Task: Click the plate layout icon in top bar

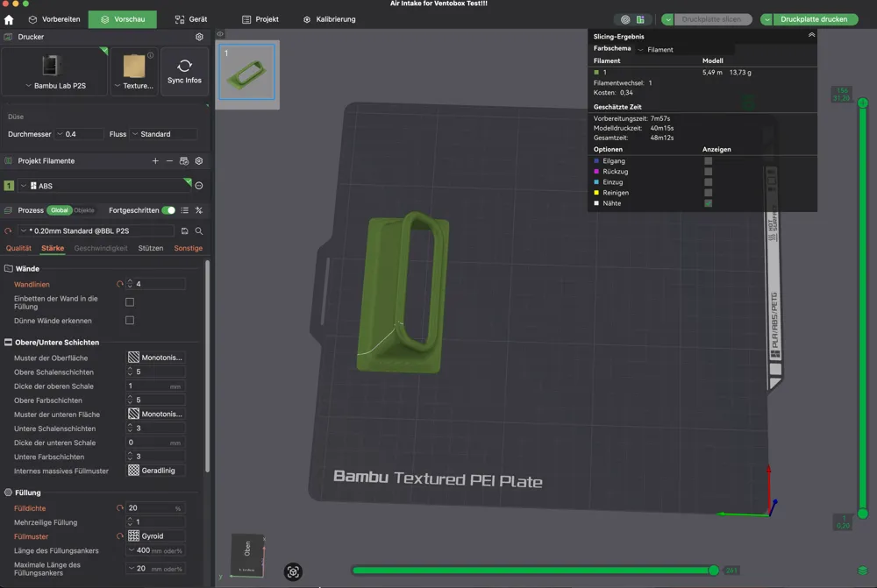Action: 640,19
